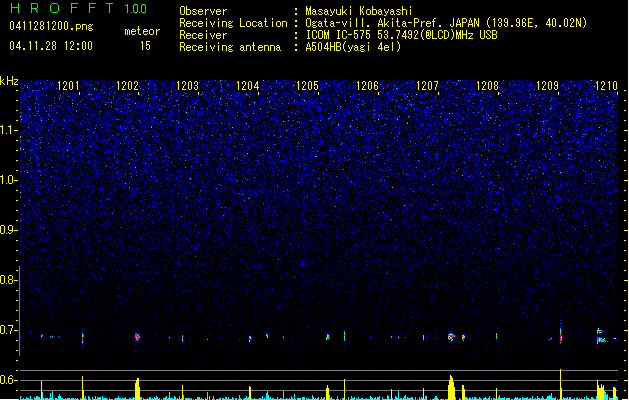Click the meteor echo just after 1202

[138, 337]
